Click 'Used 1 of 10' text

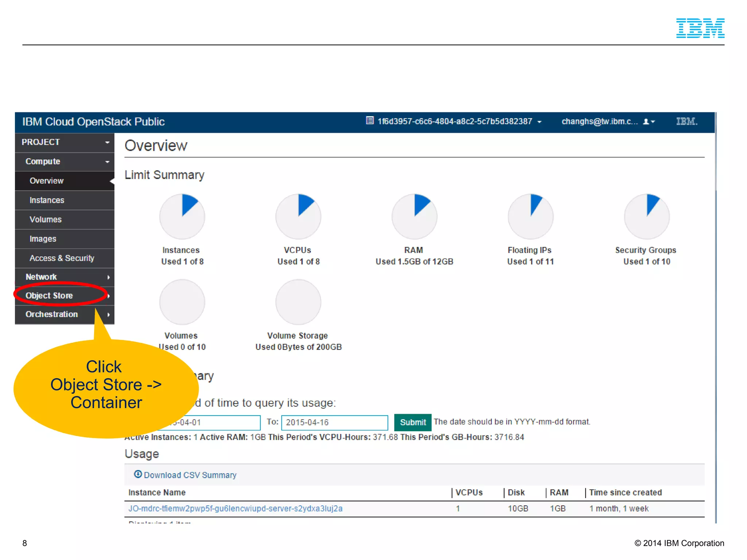coord(647,261)
